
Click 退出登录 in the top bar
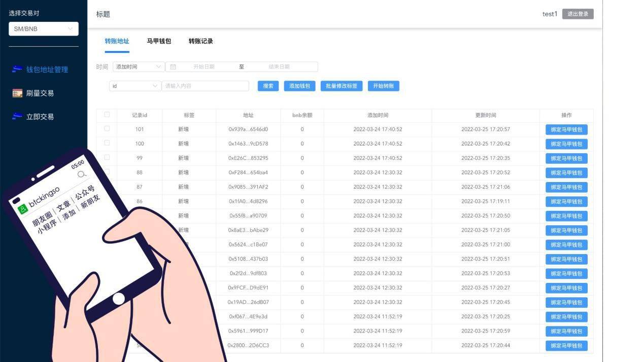click(x=578, y=14)
